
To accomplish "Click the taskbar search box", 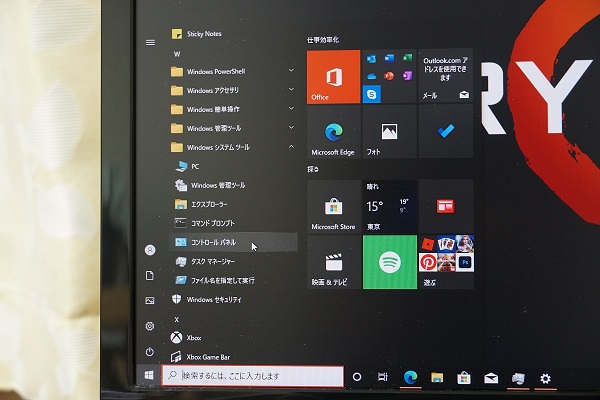I will coord(253,376).
